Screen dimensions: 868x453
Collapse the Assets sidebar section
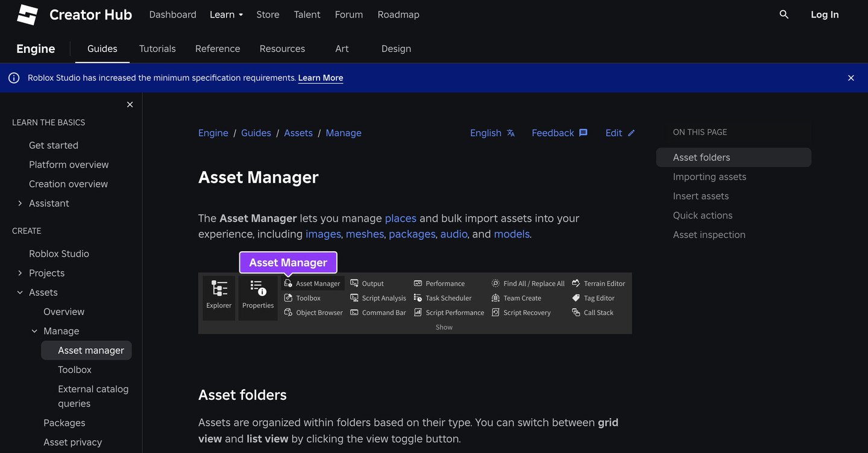[x=20, y=292]
